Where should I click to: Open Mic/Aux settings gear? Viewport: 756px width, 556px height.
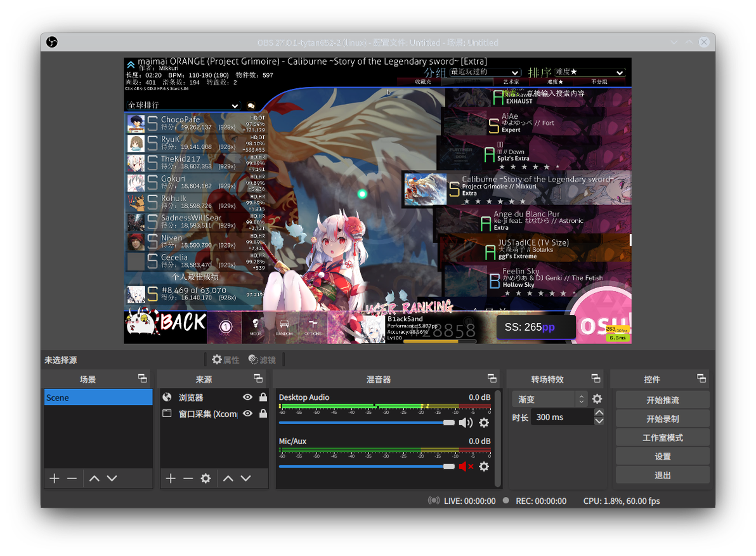tap(483, 467)
